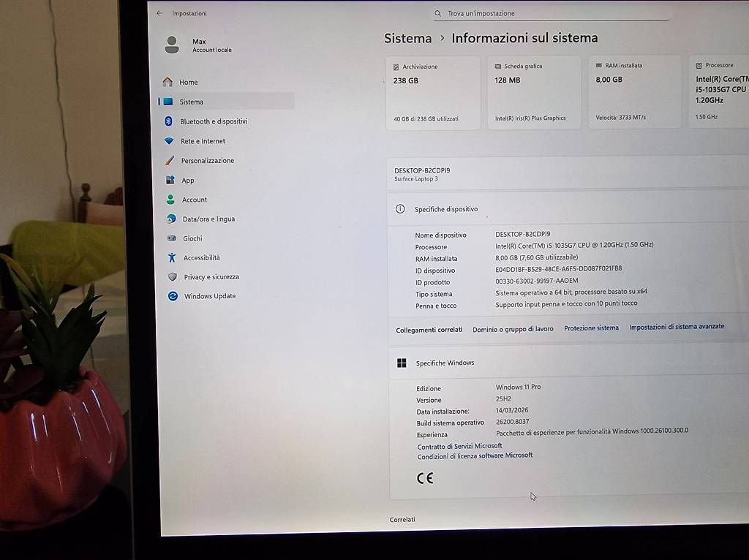Open Personalizzazione settings section
Screen dimensions: 749x560
[227, 160]
